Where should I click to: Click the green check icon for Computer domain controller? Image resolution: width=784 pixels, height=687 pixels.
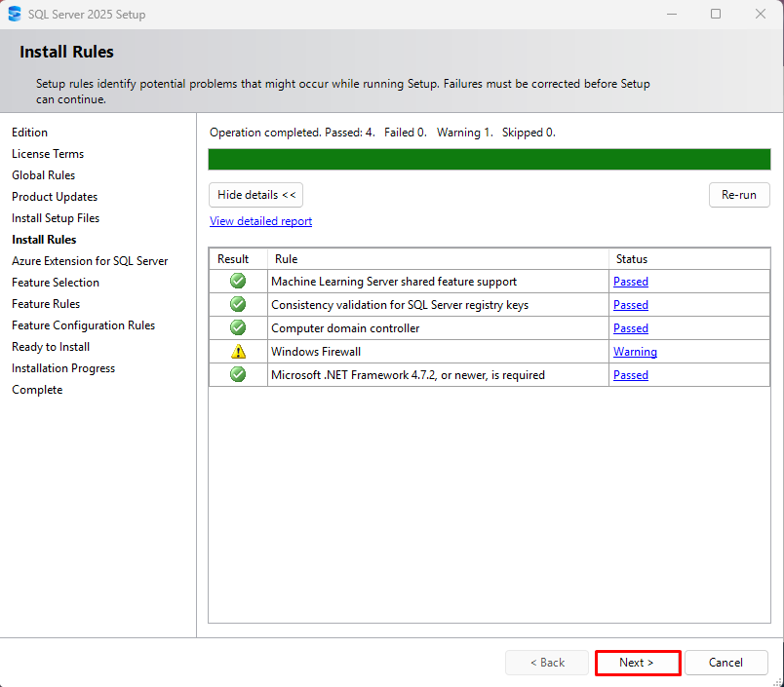click(238, 327)
